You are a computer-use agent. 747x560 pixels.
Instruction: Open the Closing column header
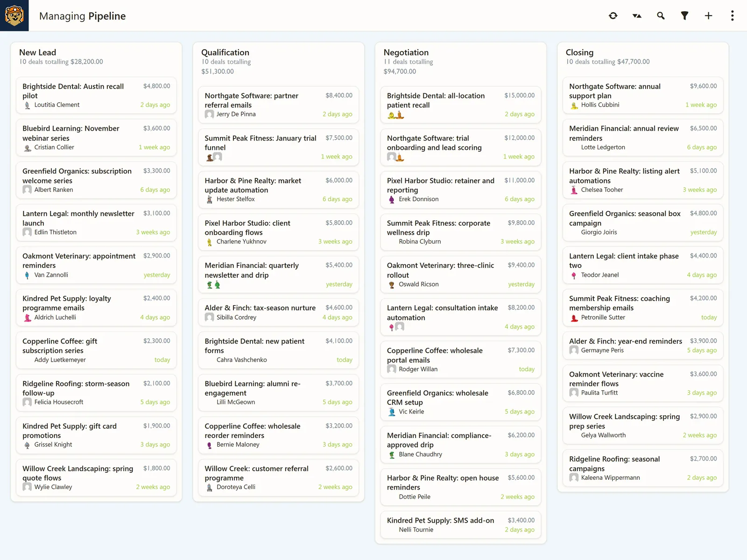[x=579, y=52]
